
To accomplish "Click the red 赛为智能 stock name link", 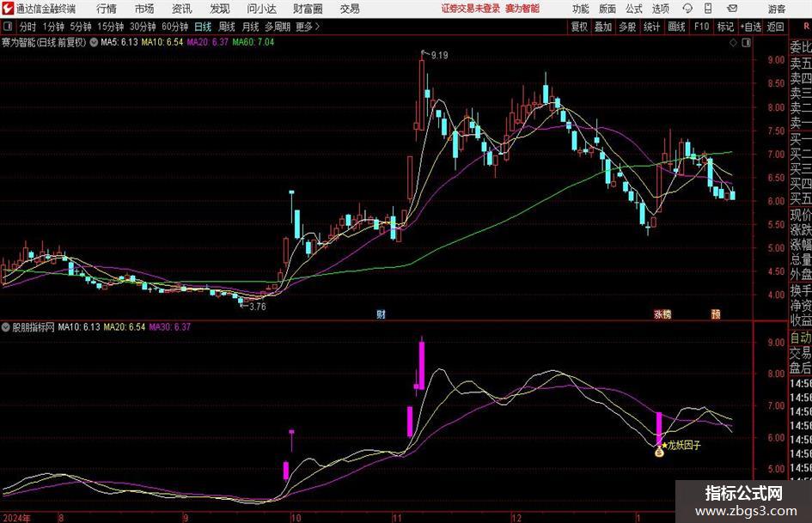I will [522, 9].
